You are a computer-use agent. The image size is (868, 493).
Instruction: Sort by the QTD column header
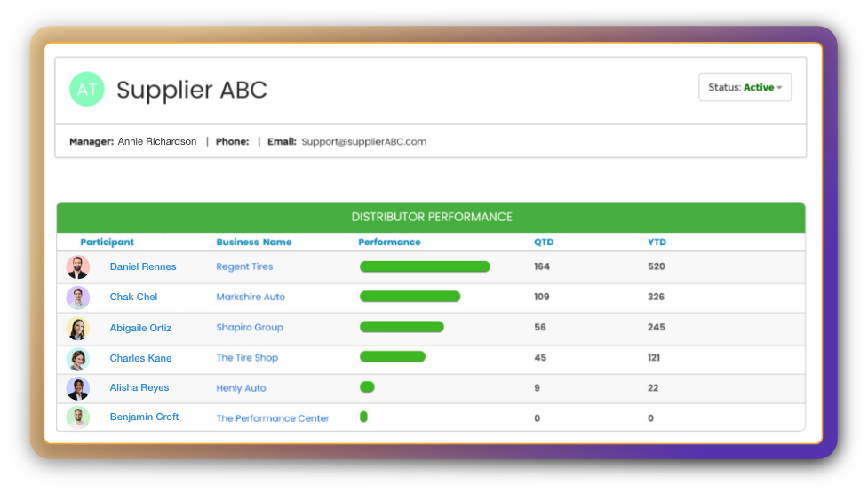(543, 242)
